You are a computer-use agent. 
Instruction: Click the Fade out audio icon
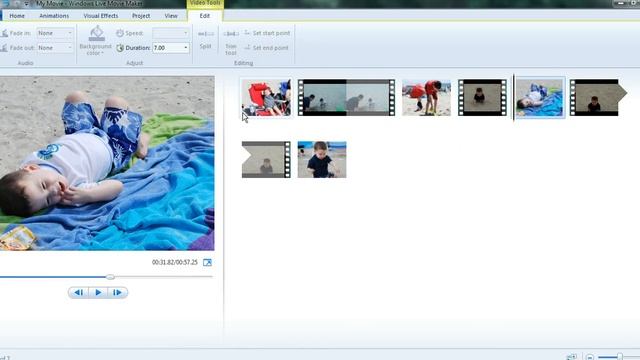[4, 48]
